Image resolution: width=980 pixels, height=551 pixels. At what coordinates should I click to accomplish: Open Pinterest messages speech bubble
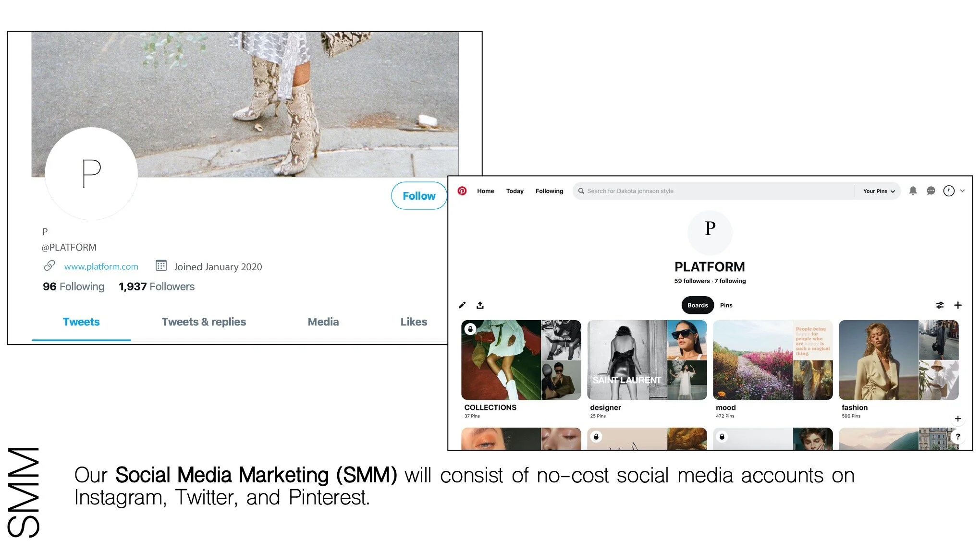click(931, 191)
